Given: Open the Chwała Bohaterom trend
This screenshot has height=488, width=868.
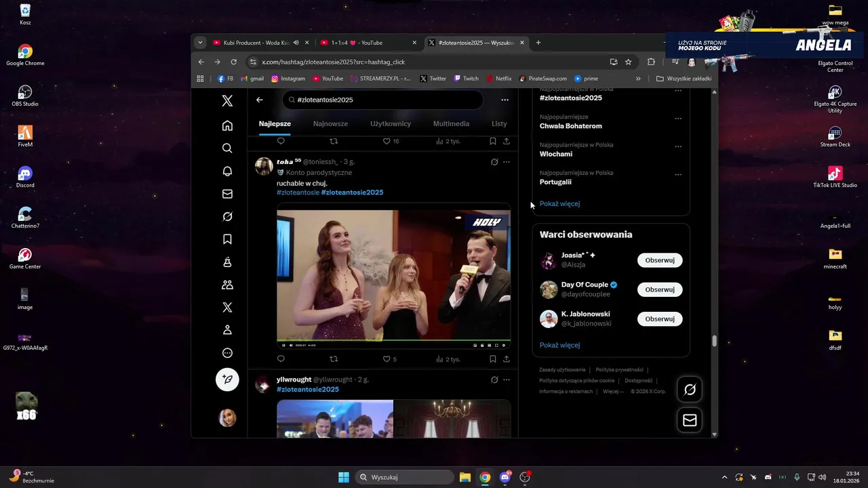Looking at the screenshot, I should click(570, 126).
